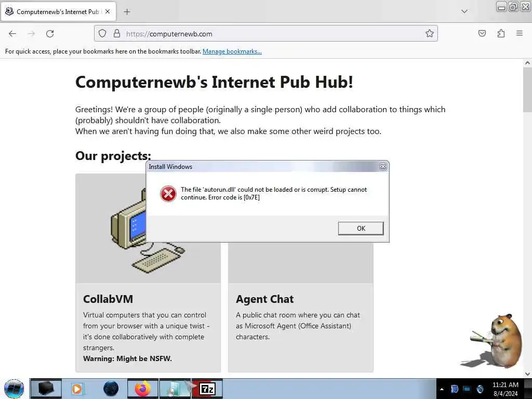This screenshot has height=399, width=532.
Task: Click the Computernewb's Internet Pub Hub! heading
Action: [214, 82]
